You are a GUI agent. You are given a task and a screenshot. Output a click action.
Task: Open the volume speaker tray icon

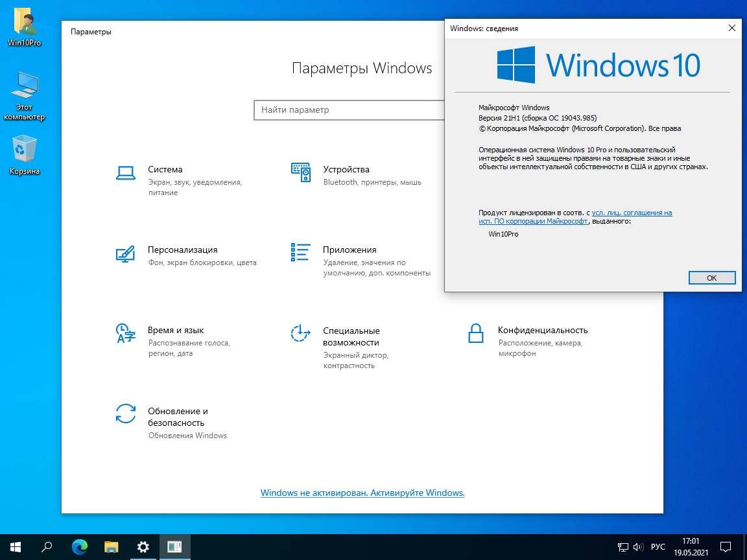[638, 547]
